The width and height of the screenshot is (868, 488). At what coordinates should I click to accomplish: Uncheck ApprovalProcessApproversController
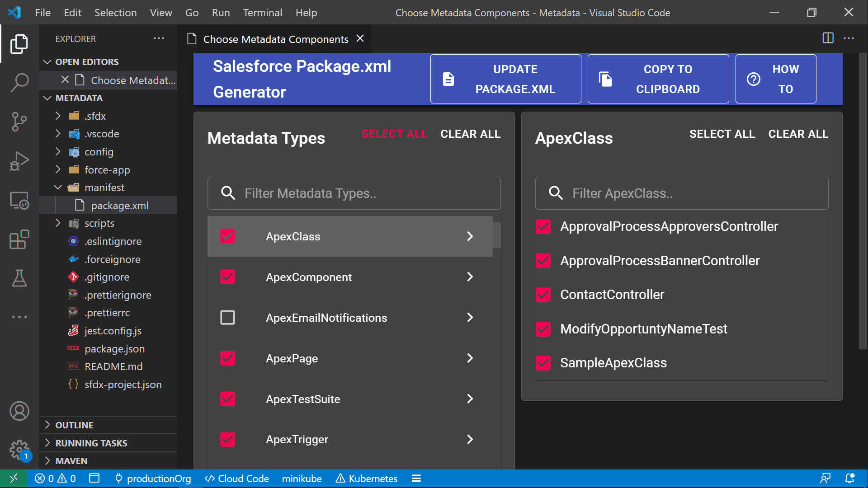click(x=543, y=226)
